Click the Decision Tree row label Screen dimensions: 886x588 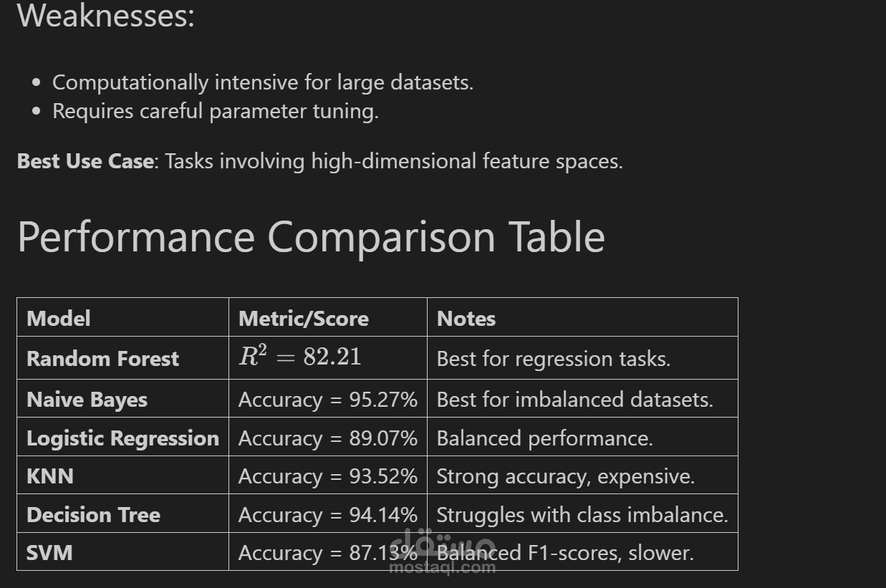pos(93,515)
